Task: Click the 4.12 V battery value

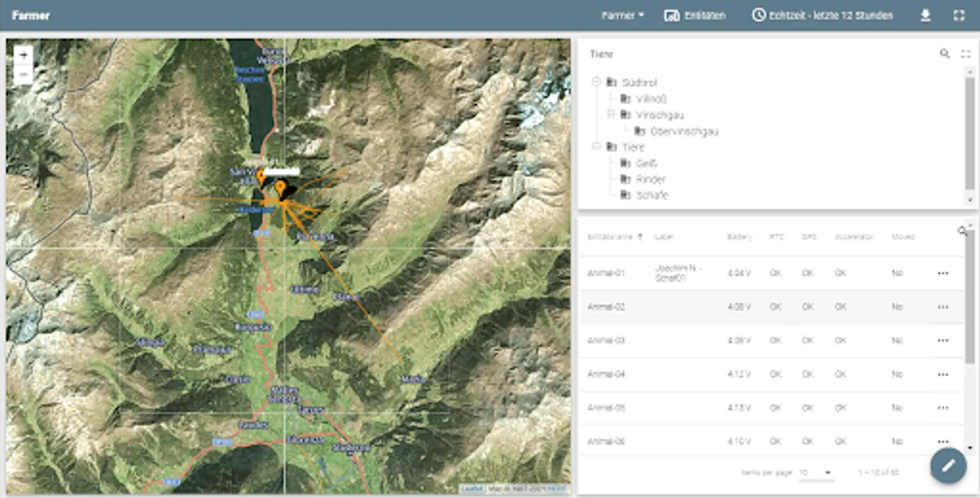Action: click(x=739, y=375)
